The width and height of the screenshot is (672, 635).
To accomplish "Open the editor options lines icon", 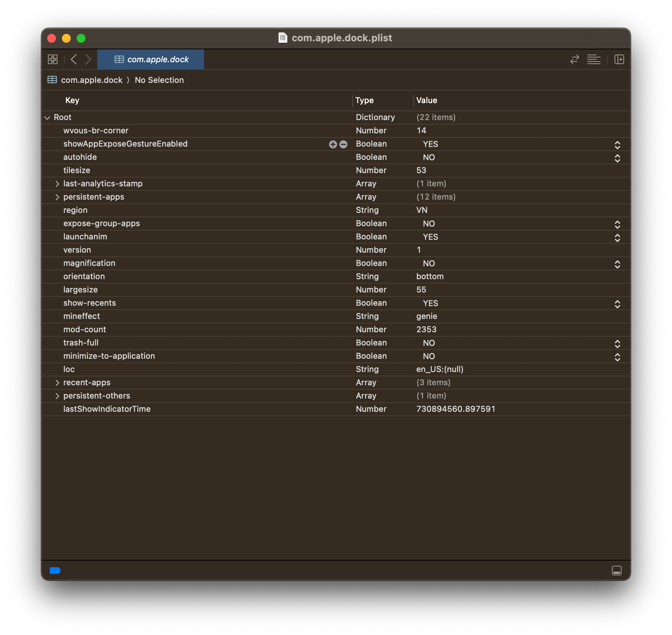I will point(594,59).
